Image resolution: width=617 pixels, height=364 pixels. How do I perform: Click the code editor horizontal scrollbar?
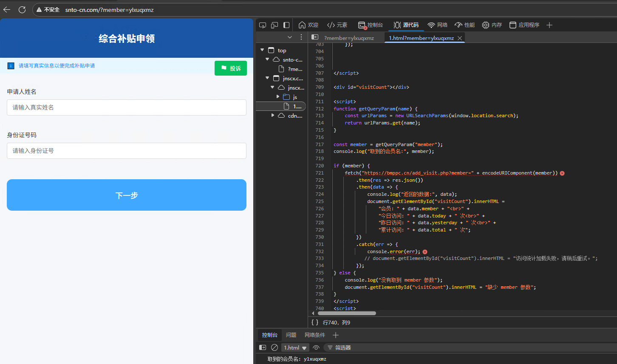347,313
